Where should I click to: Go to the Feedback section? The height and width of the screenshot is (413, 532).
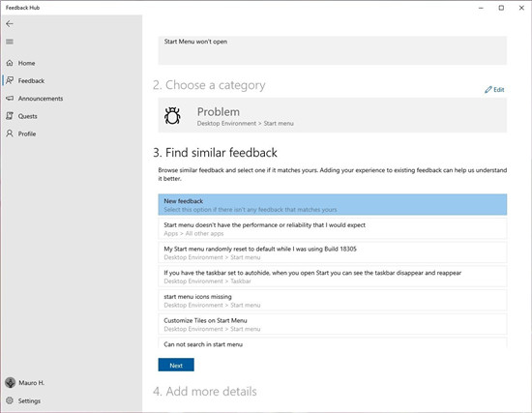tap(31, 81)
